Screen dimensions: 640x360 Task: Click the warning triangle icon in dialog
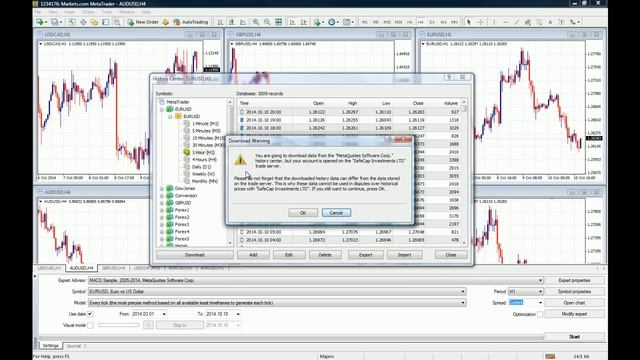240,160
